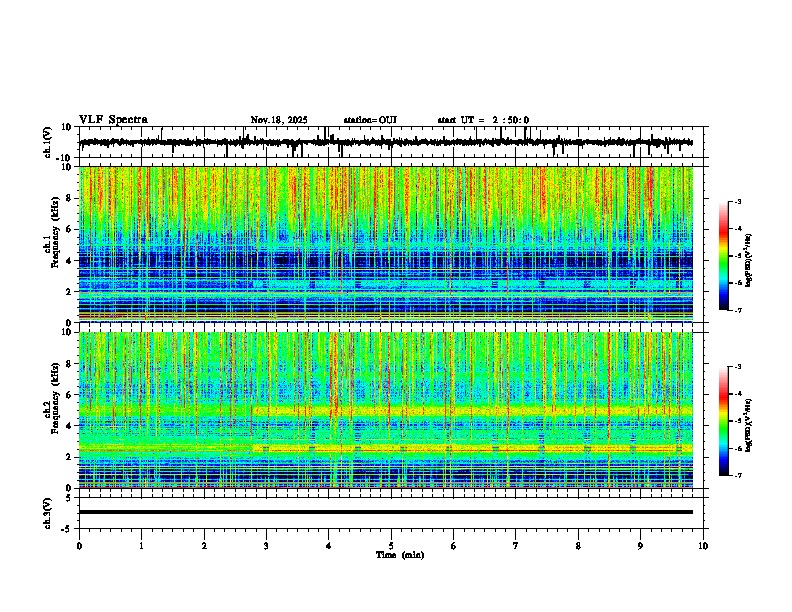The image size is (792, 612).
Task: Click the "6" kHz tick on ch.1 frequency axis
Action: (x=69, y=229)
